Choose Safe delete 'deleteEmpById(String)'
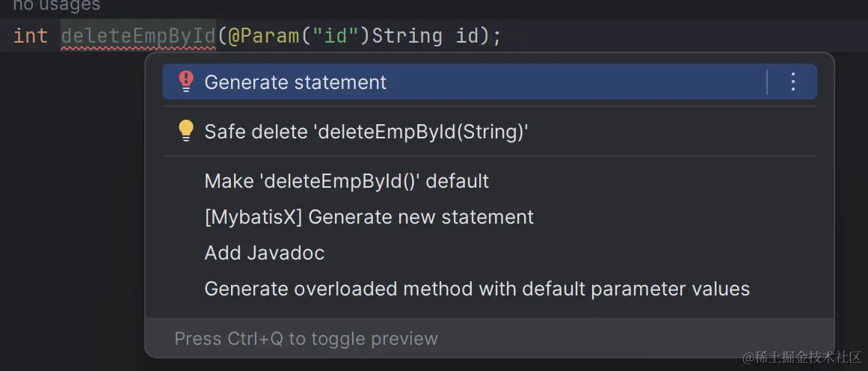The width and height of the screenshot is (868, 371). point(366,132)
